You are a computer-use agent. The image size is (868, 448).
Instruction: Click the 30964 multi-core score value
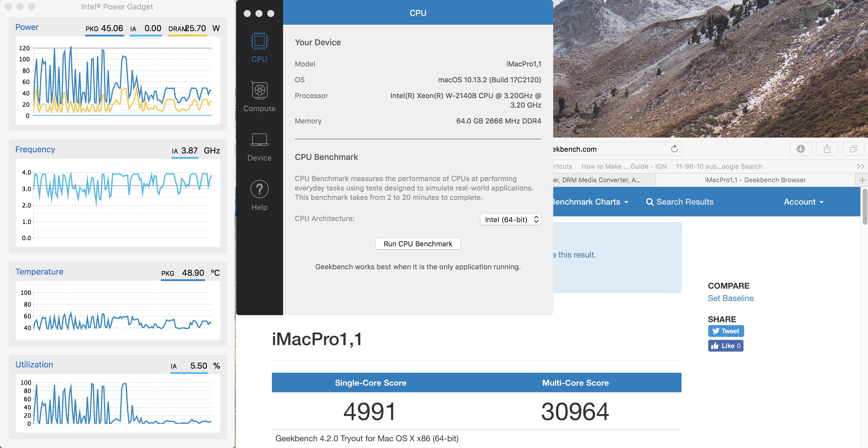click(575, 412)
